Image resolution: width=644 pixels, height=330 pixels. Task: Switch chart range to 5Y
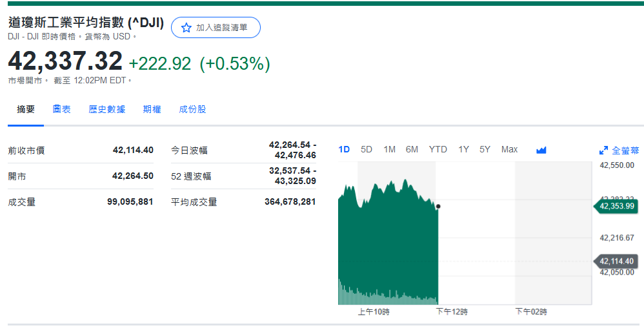click(x=485, y=150)
